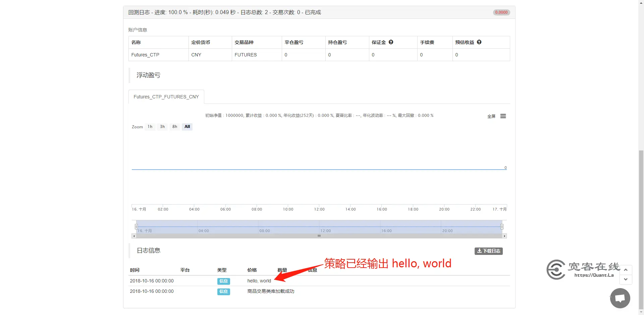Select the Futures_CTP_FUTURES_CNY tab
This screenshot has width=644, height=315.
166,97
